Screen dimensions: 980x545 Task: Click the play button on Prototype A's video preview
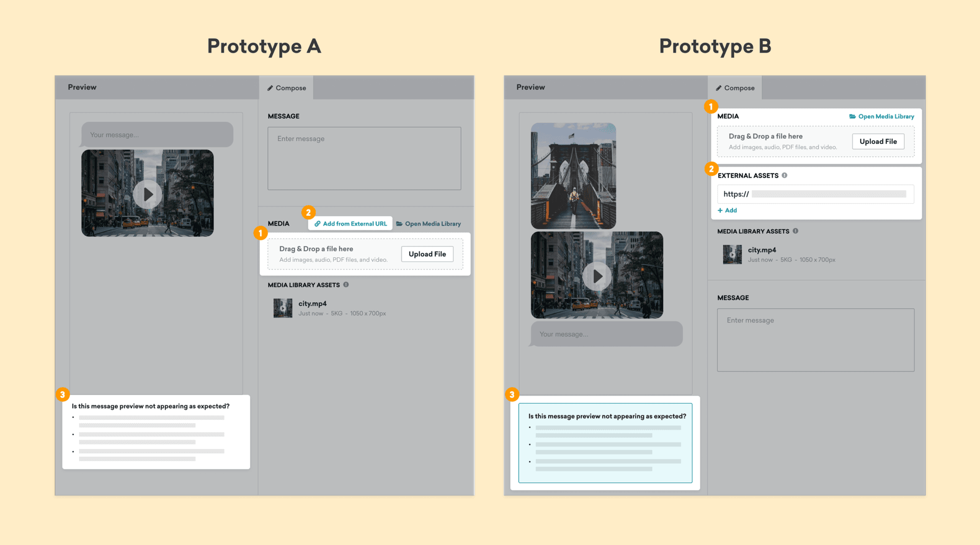point(147,193)
